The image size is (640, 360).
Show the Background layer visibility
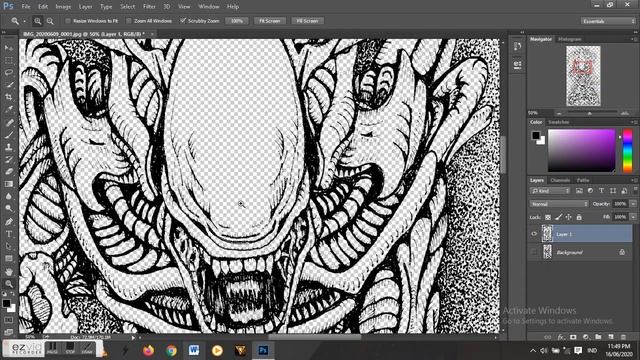coord(534,252)
